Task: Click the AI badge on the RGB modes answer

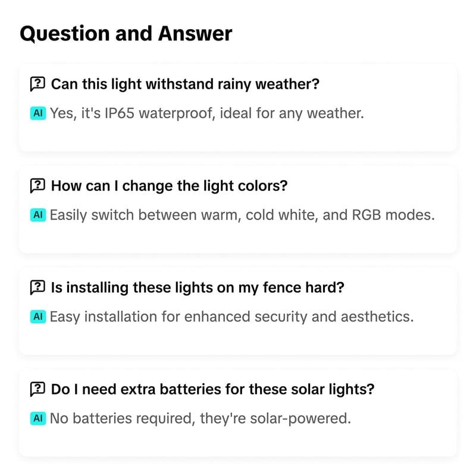Action: pyautogui.click(x=37, y=215)
